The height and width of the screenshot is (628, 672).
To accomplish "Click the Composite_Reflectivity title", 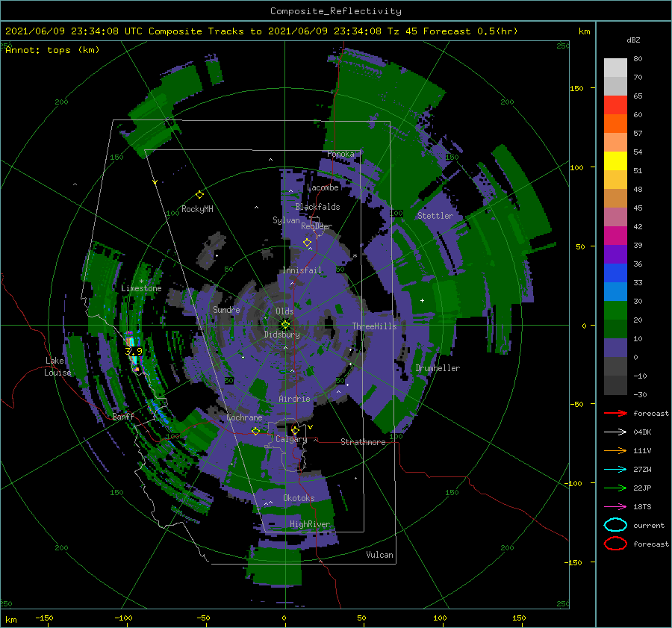I will click(x=336, y=11).
